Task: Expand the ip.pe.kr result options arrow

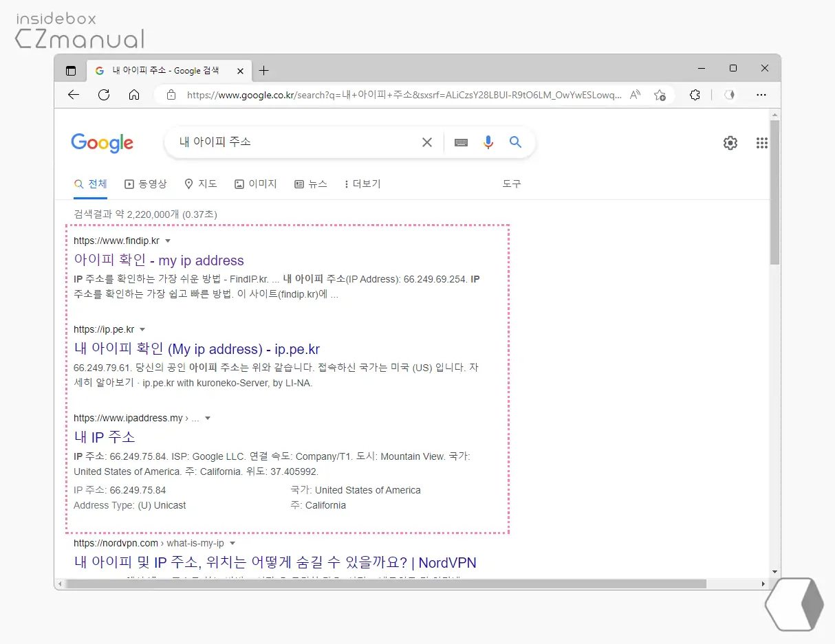Action: pyautogui.click(x=142, y=330)
